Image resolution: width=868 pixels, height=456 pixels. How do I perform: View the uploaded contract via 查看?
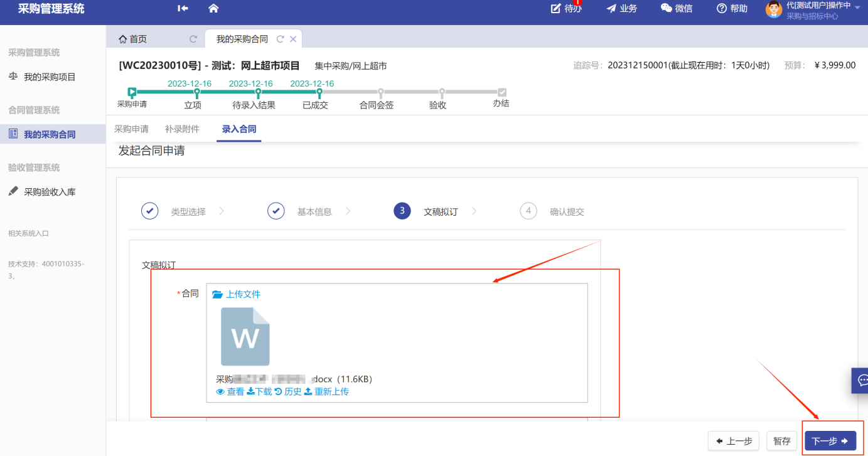(230, 392)
